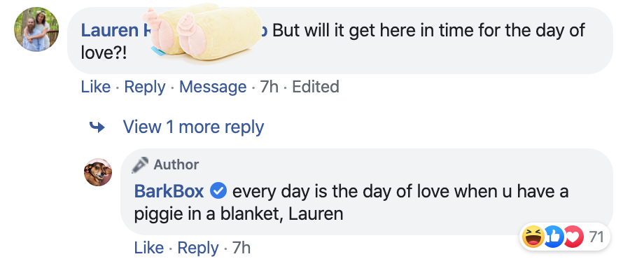644x266 pixels.
Task: View edit history via Edited
Action: click(x=316, y=87)
